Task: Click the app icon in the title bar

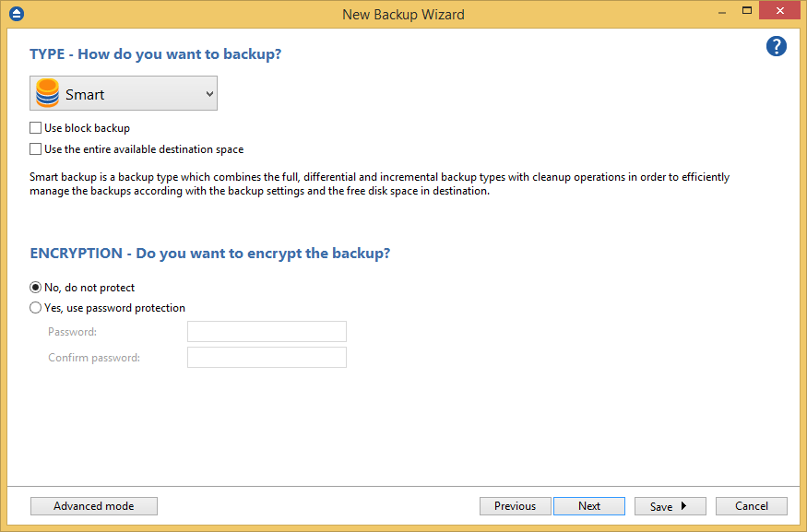Action: pos(16,14)
